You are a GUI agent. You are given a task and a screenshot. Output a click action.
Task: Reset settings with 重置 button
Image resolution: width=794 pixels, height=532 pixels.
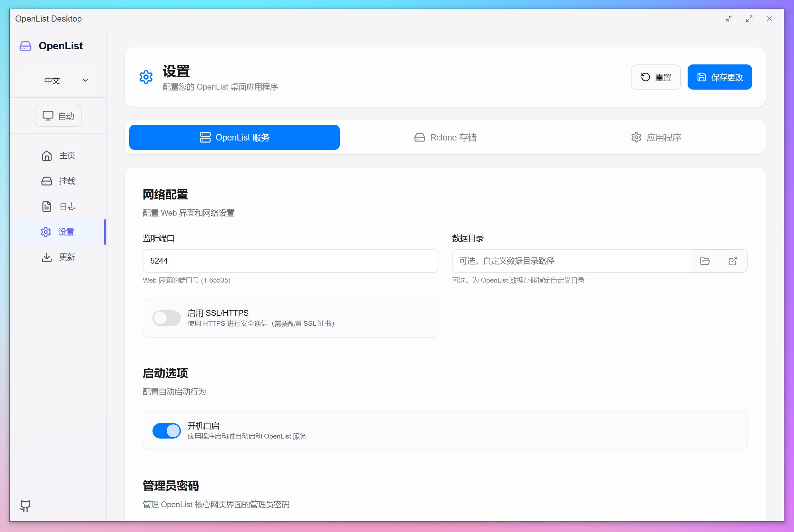coord(655,77)
